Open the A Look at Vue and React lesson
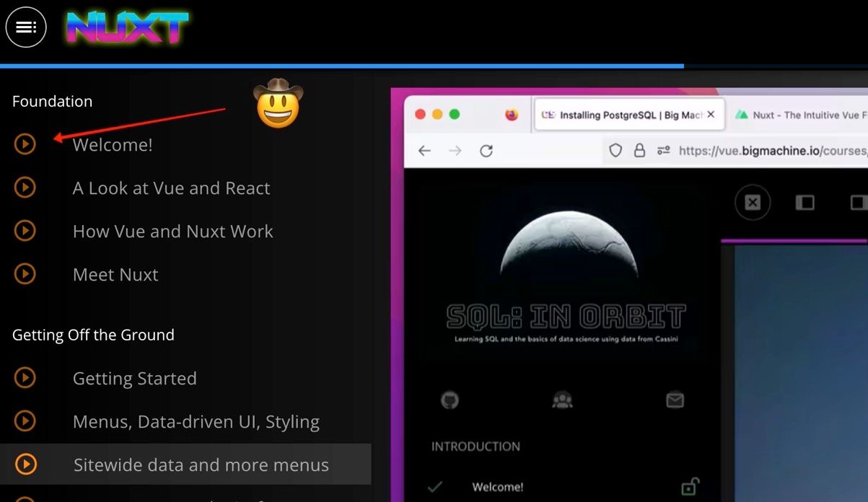868x502 pixels. click(x=171, y=188)
